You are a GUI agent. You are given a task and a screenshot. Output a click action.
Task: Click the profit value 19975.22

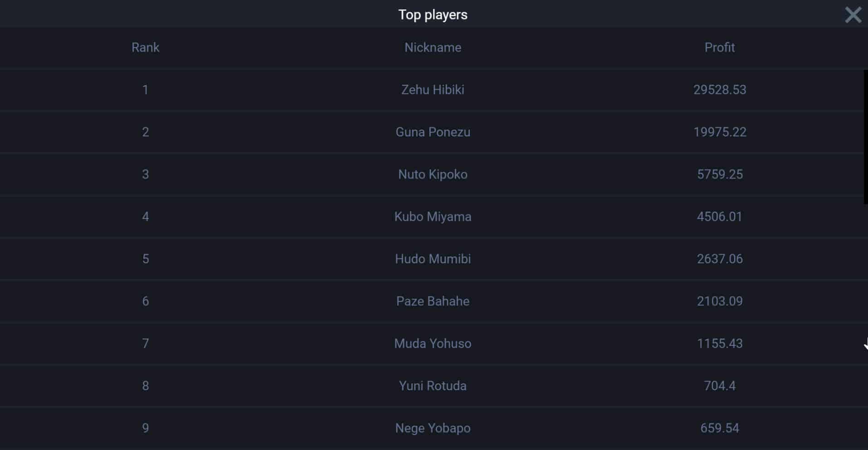pos(719,132)
